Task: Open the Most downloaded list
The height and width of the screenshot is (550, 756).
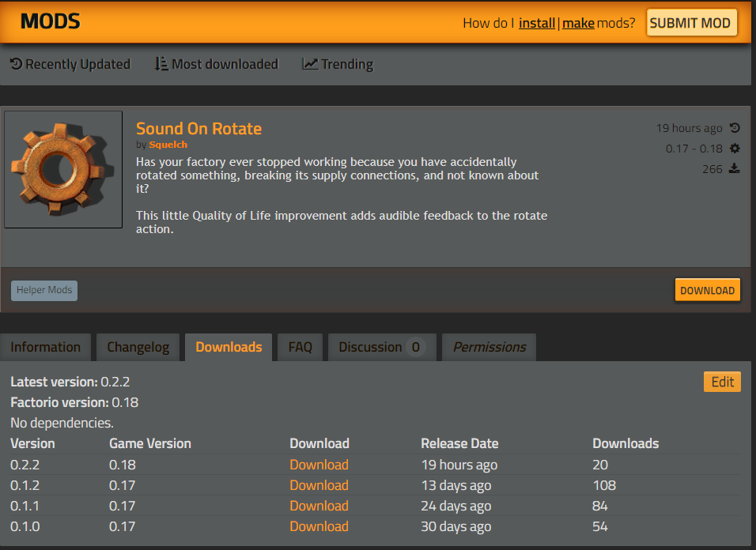Action: [x=217, y=64]
